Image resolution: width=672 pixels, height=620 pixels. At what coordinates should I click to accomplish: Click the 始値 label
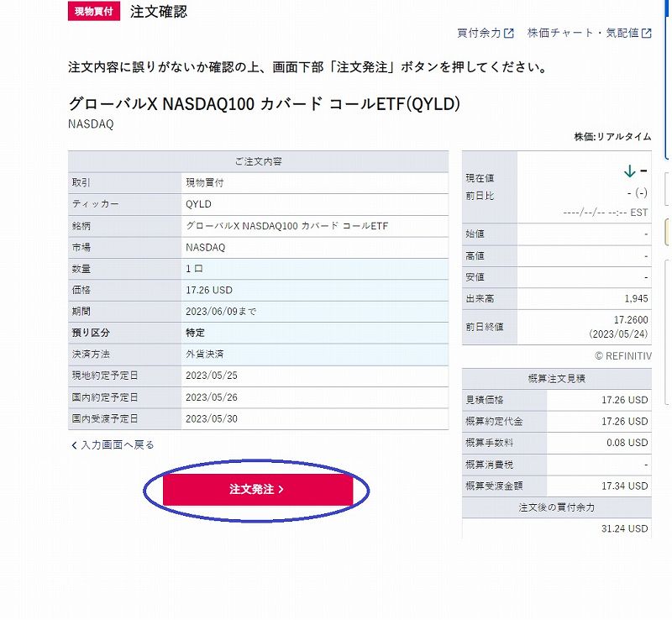click(475, 234)
